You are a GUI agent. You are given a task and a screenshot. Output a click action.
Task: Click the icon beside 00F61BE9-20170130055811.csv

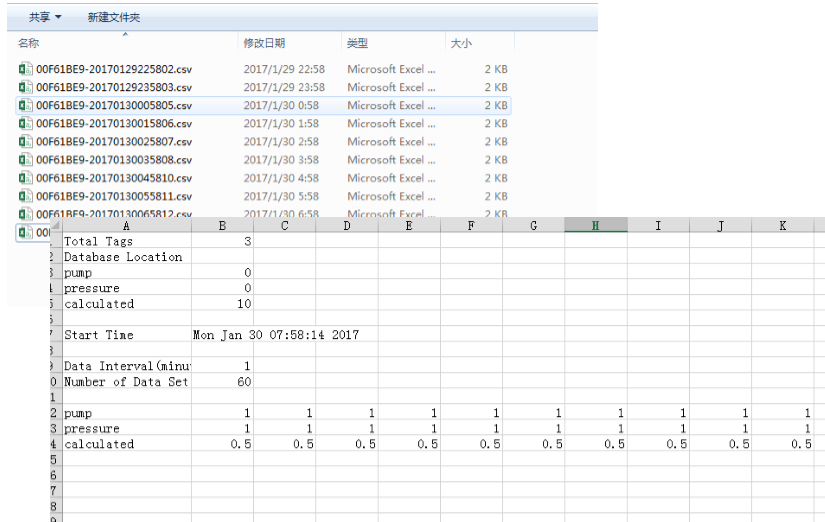pos(26,196)
